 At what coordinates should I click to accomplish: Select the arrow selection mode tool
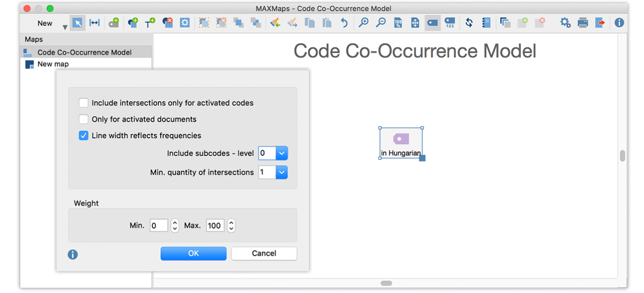(x=77, y=23)
